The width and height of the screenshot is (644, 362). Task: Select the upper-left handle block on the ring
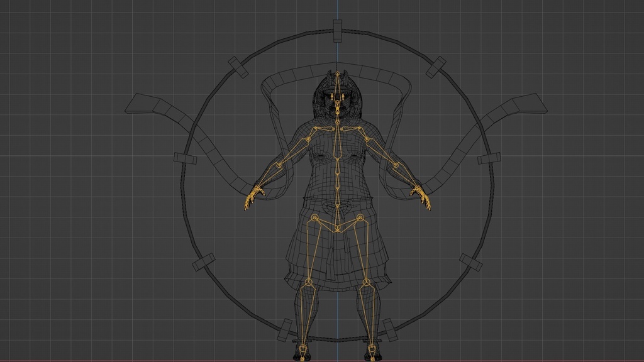pyautogui.click(x=238, y=67)
